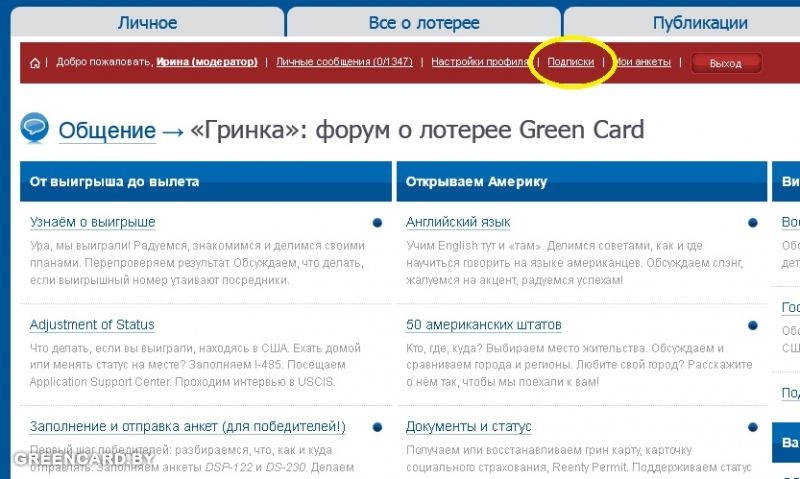Click blue dot next to Английский язык
800x479 pixels.
(x=753, y=222)
